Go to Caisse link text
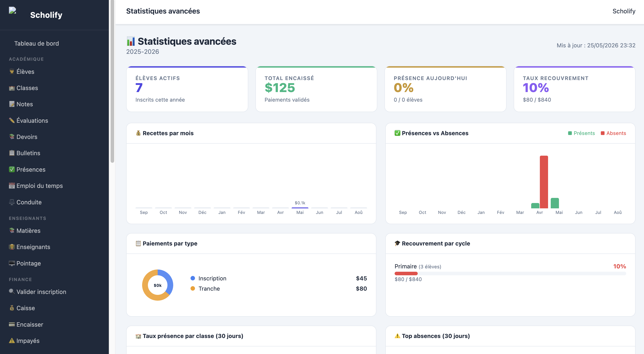The height and width of the screenshot is (354, 644). 26,308
